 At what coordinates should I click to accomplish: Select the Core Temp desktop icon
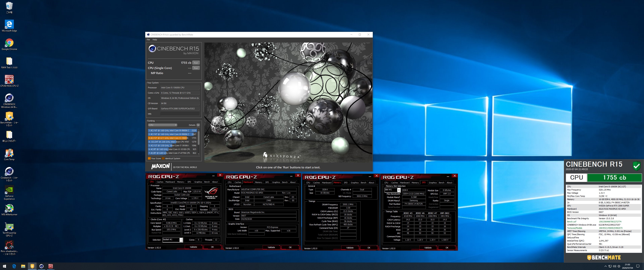[9, 154]
